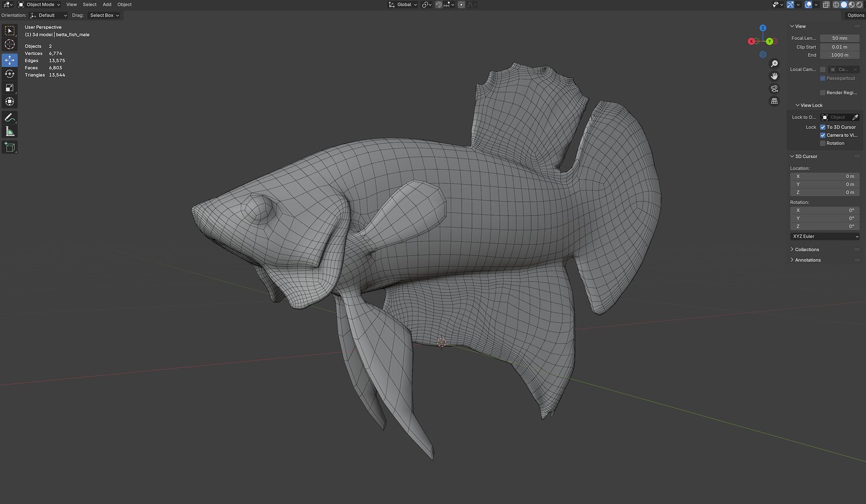The image size is (866, 504).
Task: Click the hand pan-view button
Action: pos(775,76)
